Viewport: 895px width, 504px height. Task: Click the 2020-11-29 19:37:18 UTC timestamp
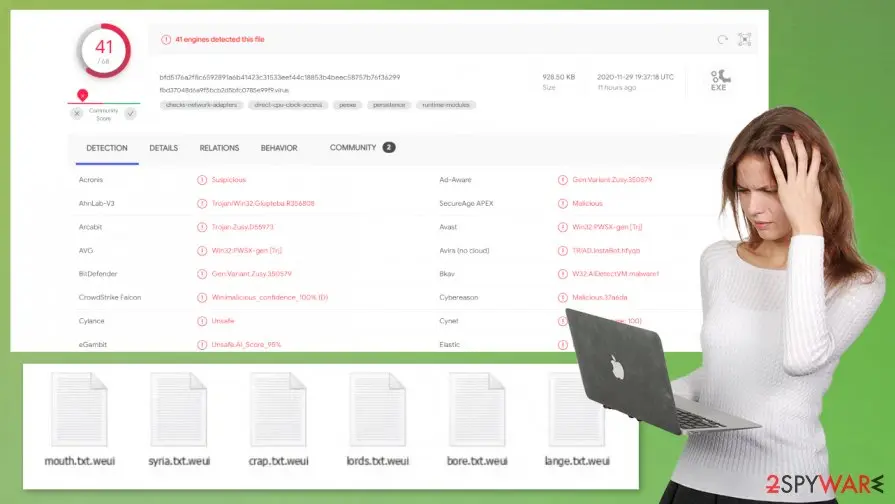click(635, 77)
